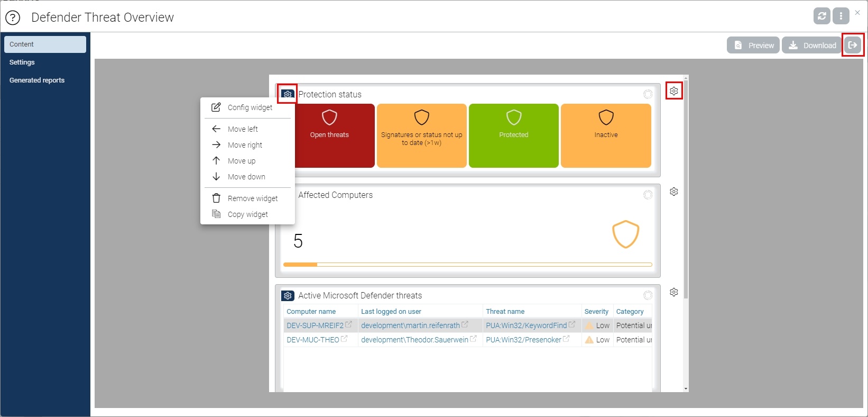
Task: Click the Low severity warning icon for KeywordFind
Action: tap(589, 325)
